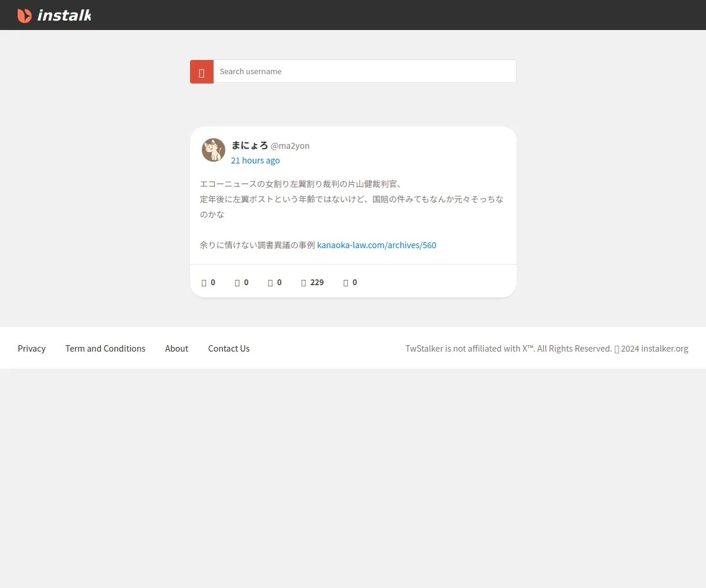Image resolution: width=706 pixels, height=588 pixels.
Task: Focus the Search username field
Action: [x=365, y=71]
